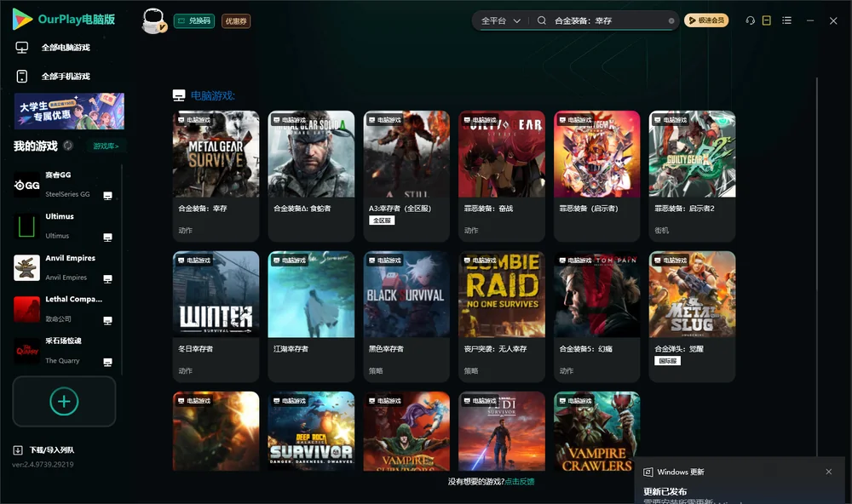Open the 合金装备: 幸存 game card
The height and width of the screenshot is (504, 852).
tap(216, 176)
